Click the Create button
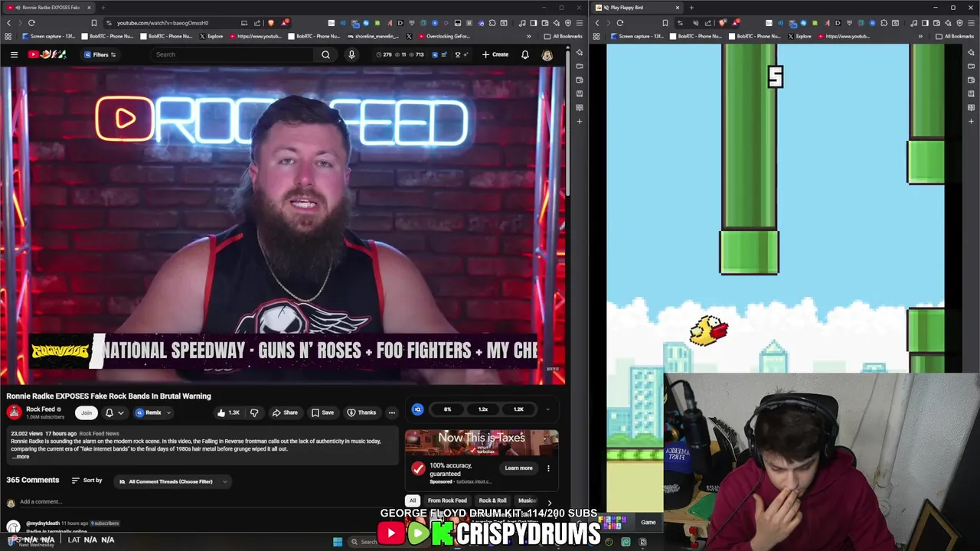The width and height of the screenshot is (980, 551). point(495,54)
